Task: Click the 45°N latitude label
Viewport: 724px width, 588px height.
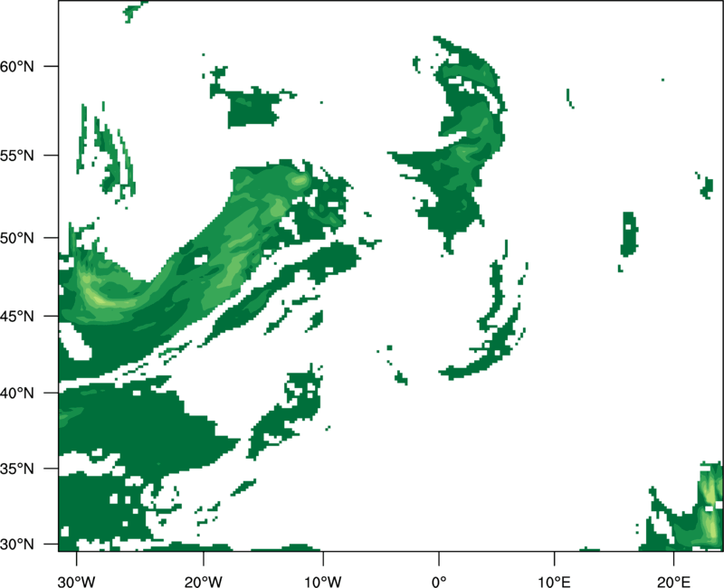Action: [17, 317]
